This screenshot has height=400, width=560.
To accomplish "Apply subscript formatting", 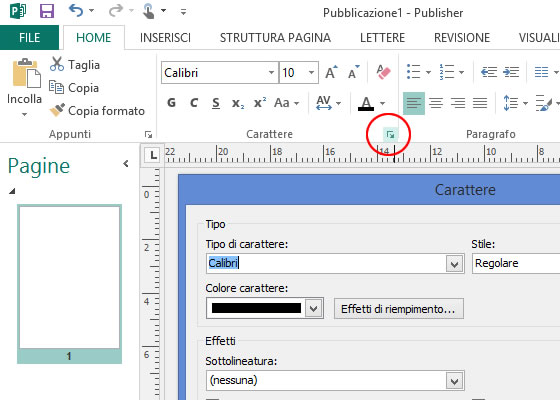I will [x=238, y=103].
